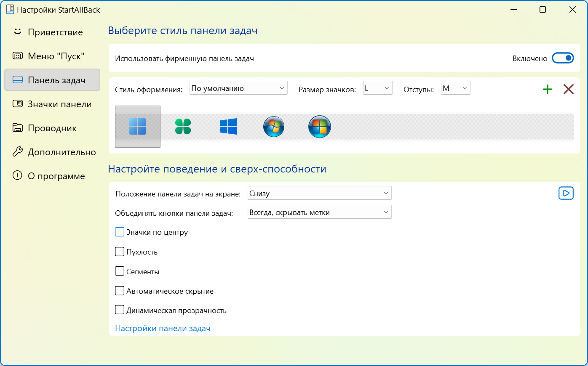Enable 'Значки по центру' checkbox

tap(119, 232)
